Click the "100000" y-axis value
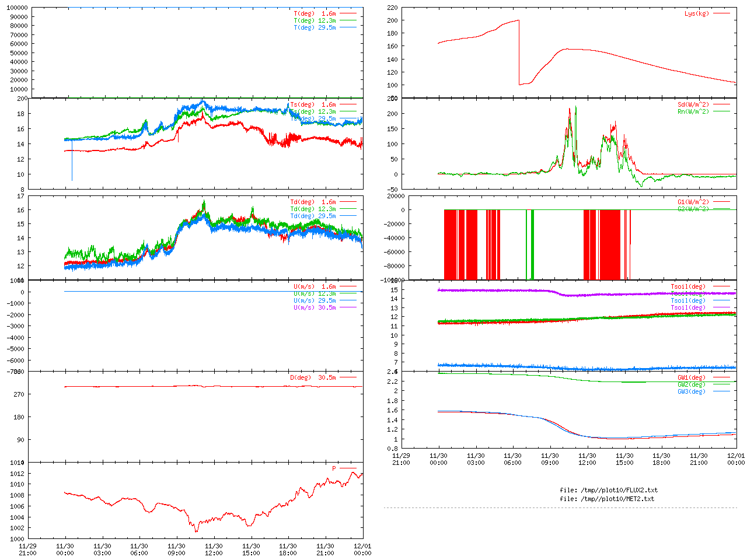Image resolution: width=747 pixels, height=560 pixels. click(18, 8)
